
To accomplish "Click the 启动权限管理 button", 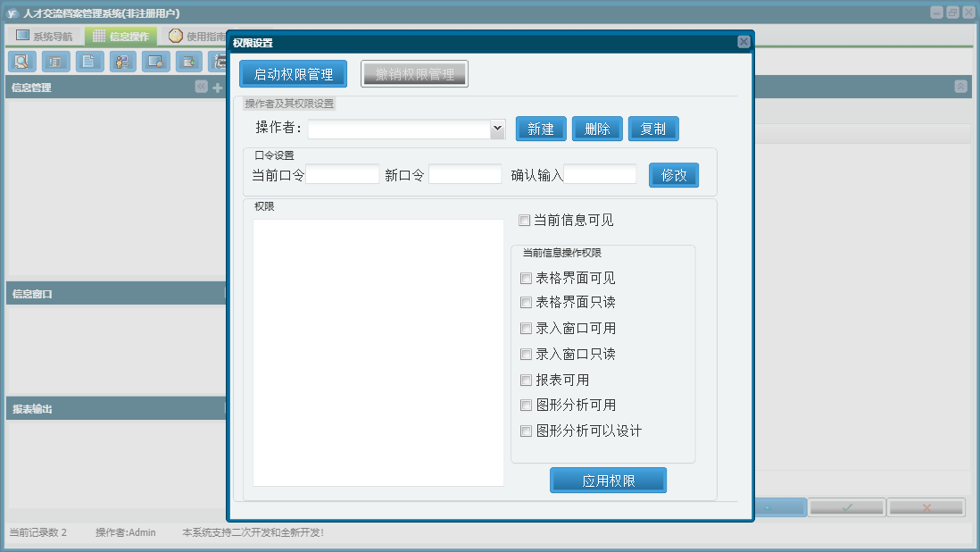I will pos(293,74).
